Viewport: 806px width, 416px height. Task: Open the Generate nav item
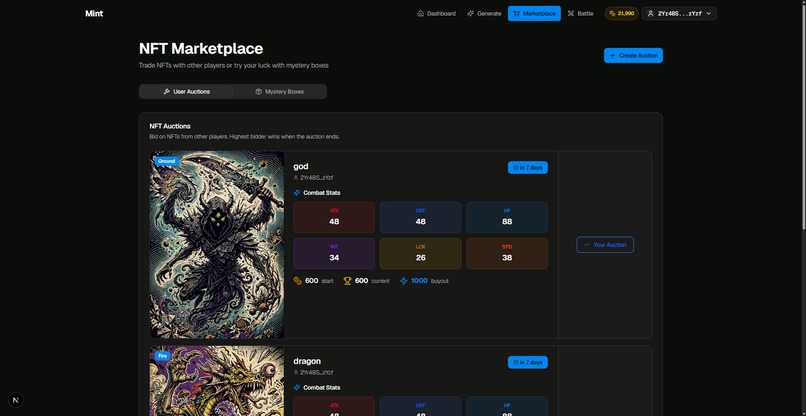[484, 13]
